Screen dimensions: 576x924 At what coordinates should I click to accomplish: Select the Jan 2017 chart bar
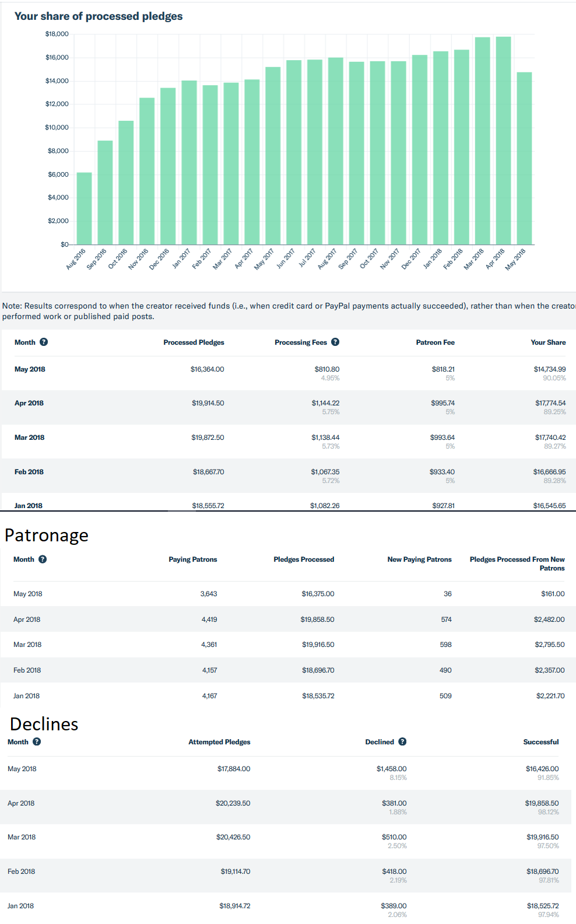click(x=189, y=162)
